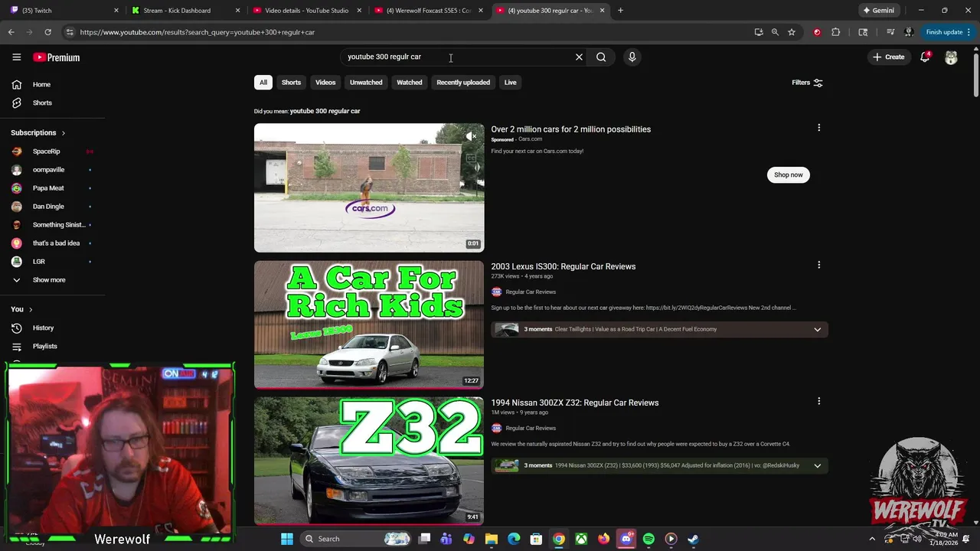Open the Lexus IS300 video options menu

tap(818, 265)
